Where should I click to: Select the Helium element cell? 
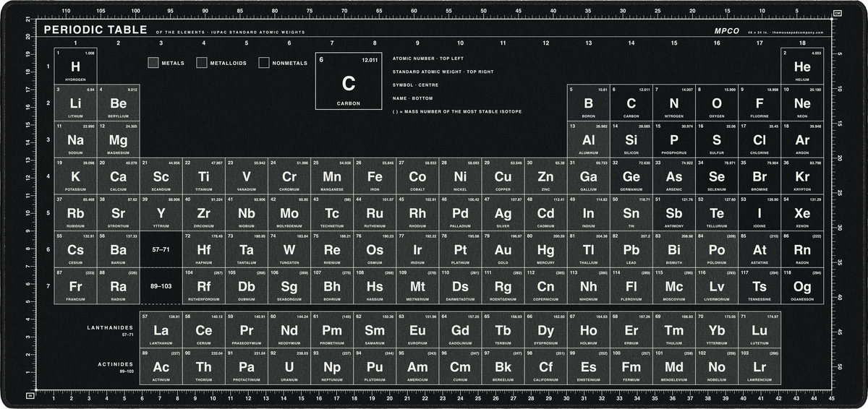click(x=802, y=66)
